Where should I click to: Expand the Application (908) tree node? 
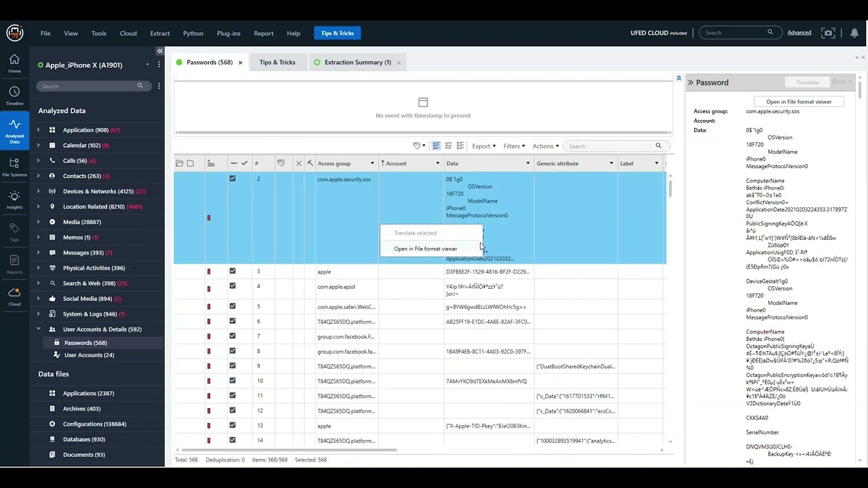(38, 130)
